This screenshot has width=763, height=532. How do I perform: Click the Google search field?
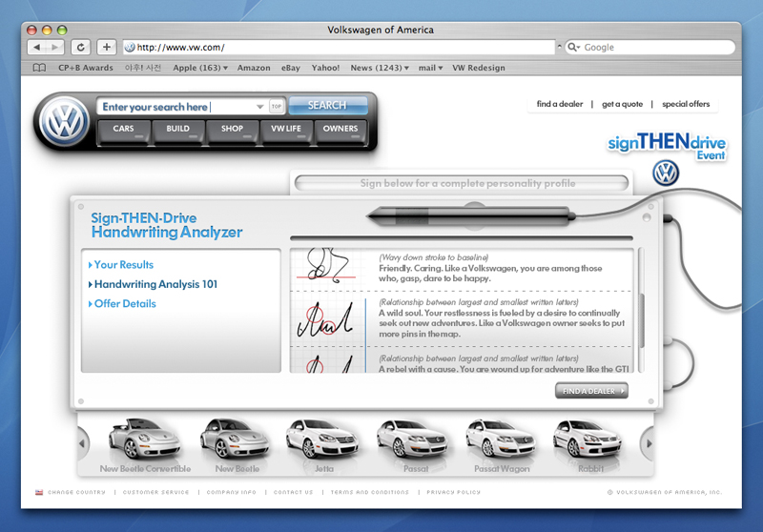[650, 47]
